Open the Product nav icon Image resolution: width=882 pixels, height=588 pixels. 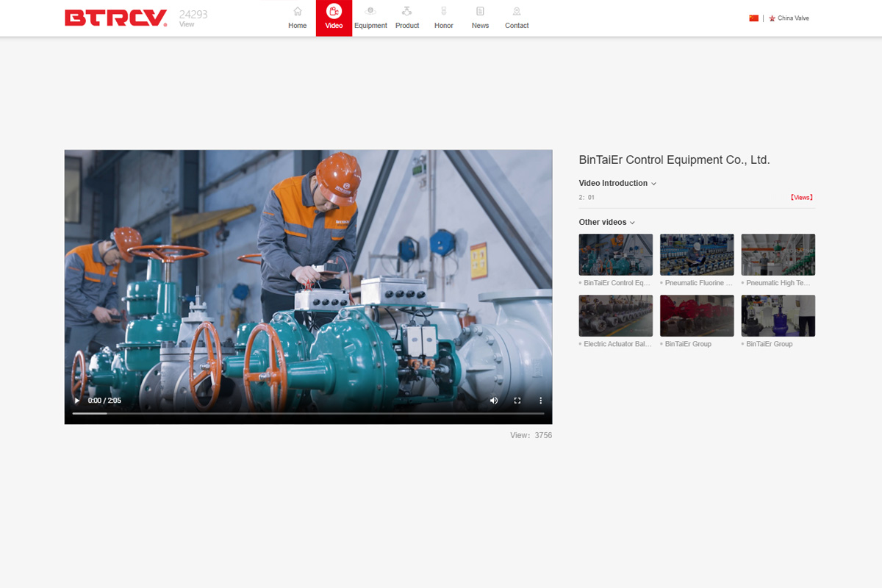(x=406, y=12)
